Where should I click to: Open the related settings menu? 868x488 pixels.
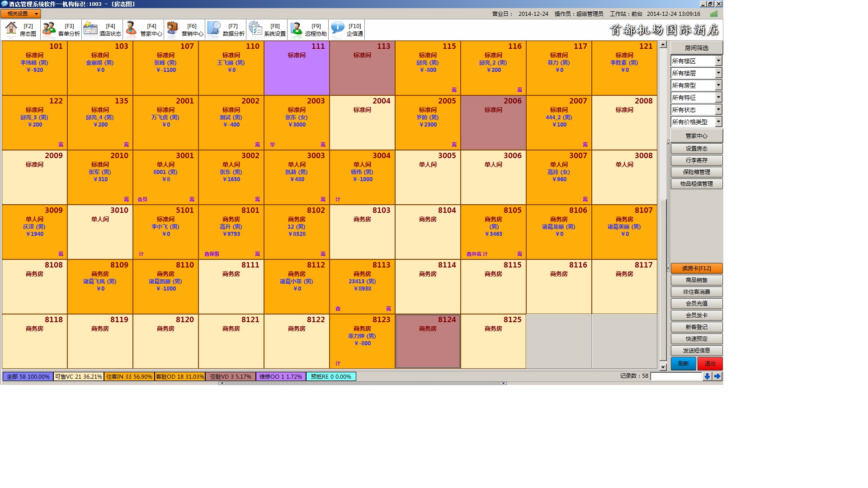[x=21, y=14]
